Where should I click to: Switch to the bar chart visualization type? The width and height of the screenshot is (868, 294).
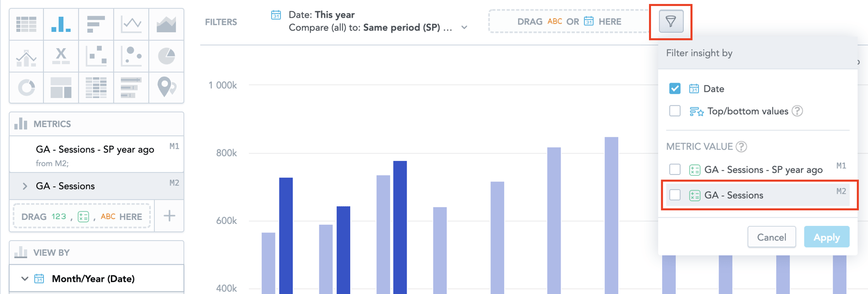tap(60, 24)
